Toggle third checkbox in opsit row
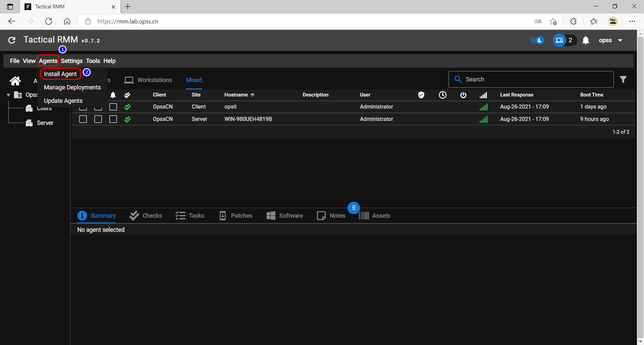Viewport: 644px width, 345px height. point(113,107)
